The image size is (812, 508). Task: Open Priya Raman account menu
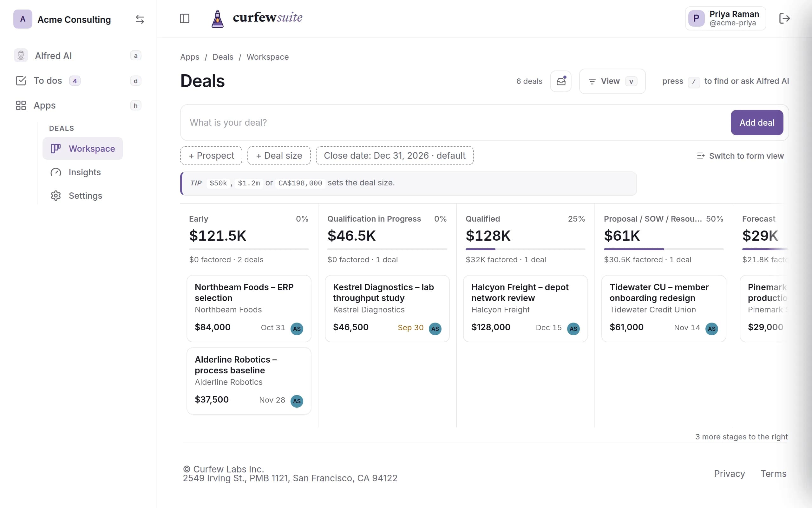(725, 18)
